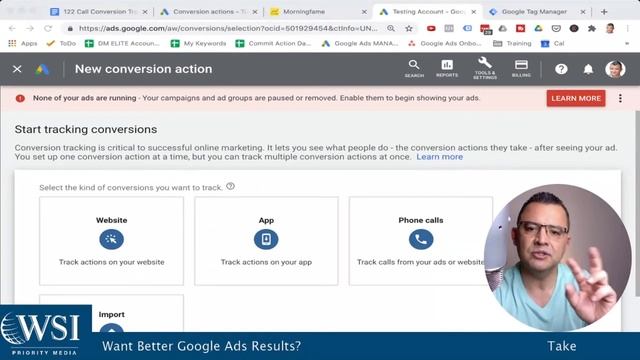
Task: Click the LEARN MORE button
Action: click(x=576, y=98)
